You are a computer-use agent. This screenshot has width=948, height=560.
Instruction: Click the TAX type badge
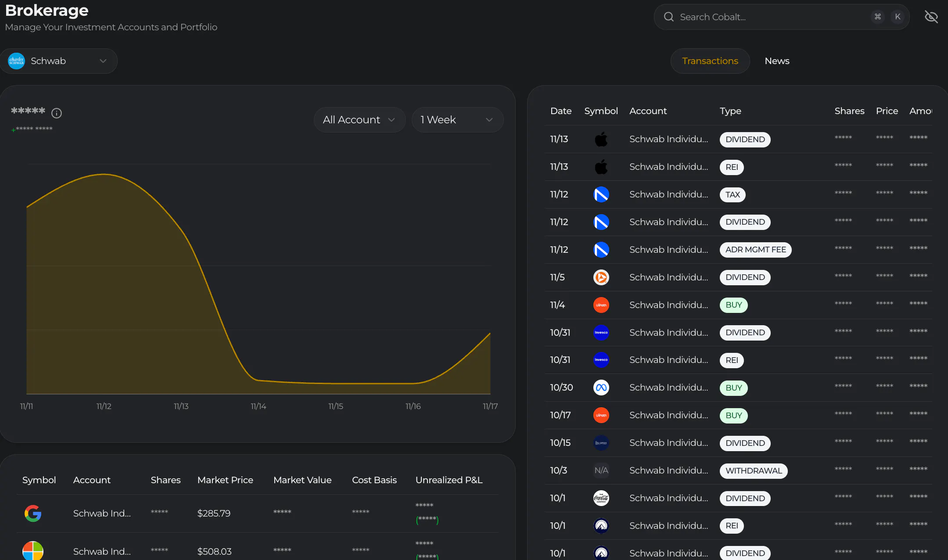coord(733,195)
